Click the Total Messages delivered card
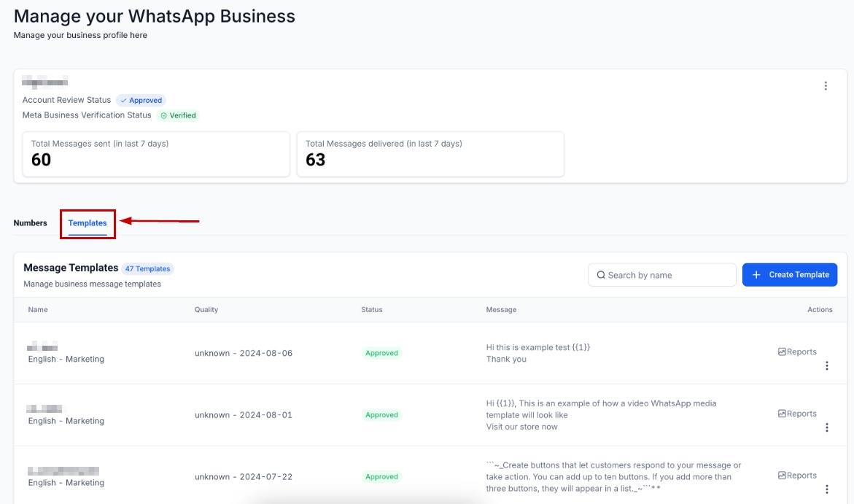The image size is (854, 504). (x=430, y=154)
